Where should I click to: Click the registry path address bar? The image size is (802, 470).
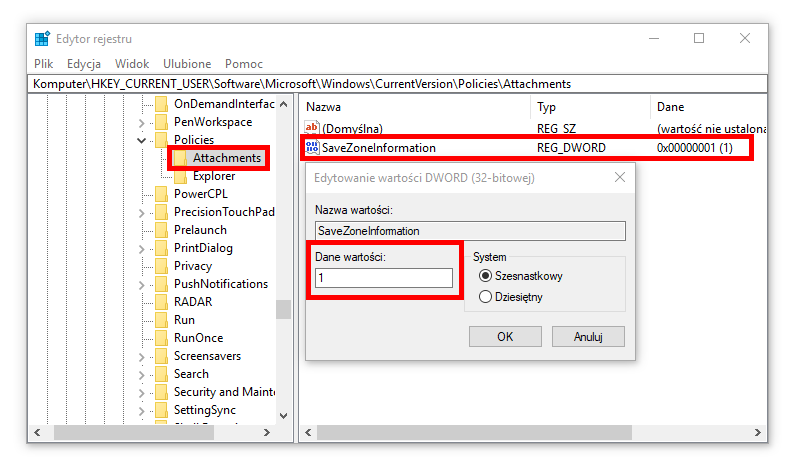[397, 84]
